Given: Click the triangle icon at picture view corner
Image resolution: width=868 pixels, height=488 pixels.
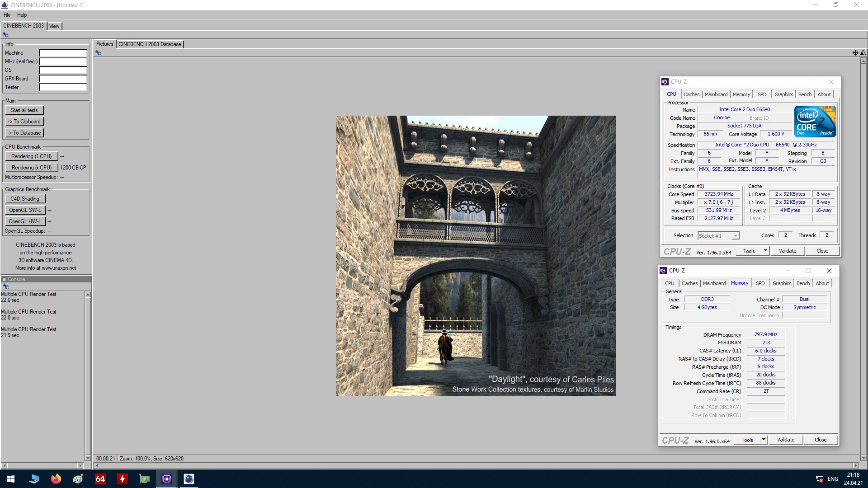Looking at the screenshot, I should (x=863, y=53).
